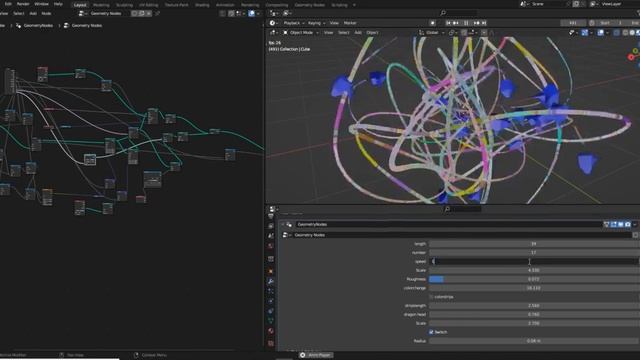
Task: Open the 3D viewport editor type dropdown
Action: 274,33
